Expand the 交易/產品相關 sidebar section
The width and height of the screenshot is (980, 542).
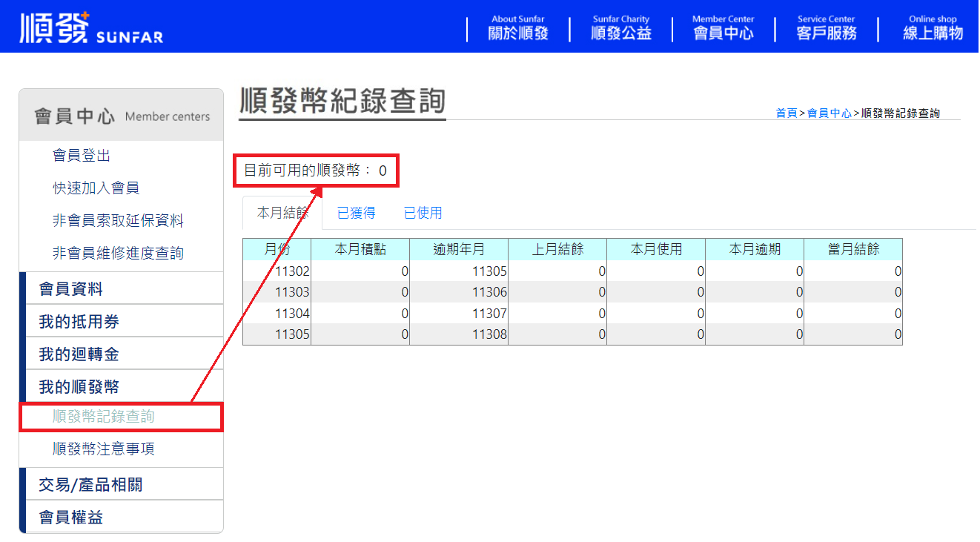pyautogui.click(x=90, y=485)
